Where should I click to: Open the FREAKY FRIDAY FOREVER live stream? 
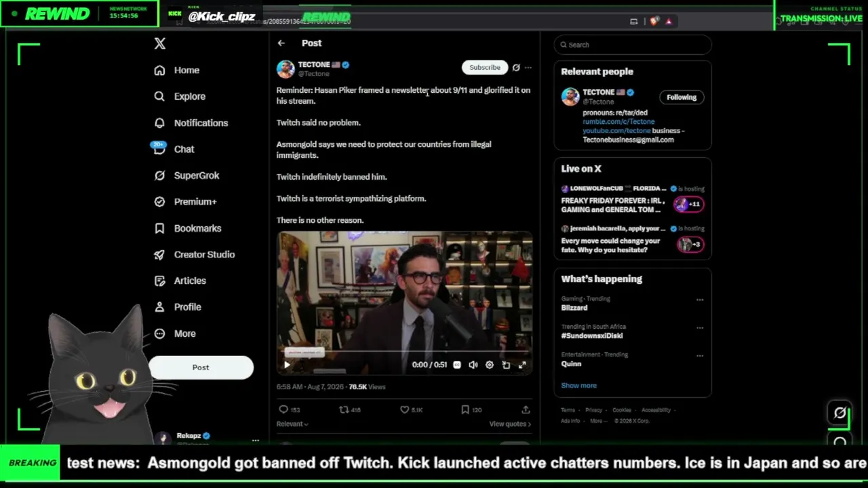(614, 205)
